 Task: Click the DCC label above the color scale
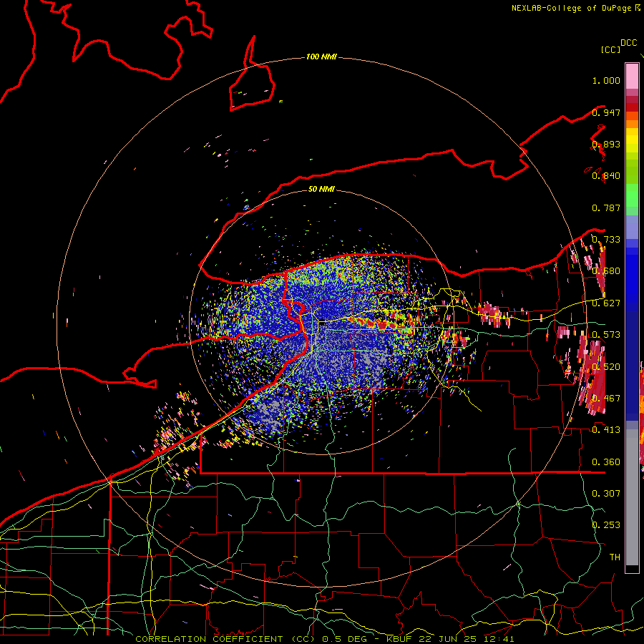pos(628,43)
